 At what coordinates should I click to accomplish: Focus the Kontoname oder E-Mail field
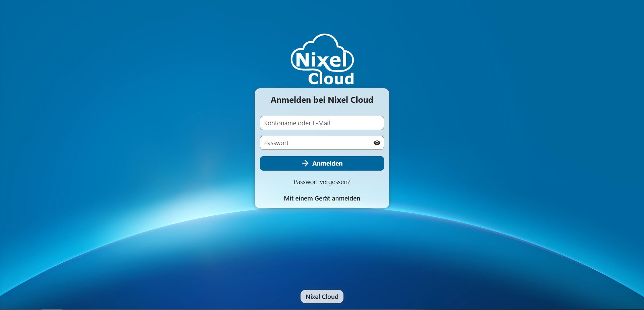322,123
